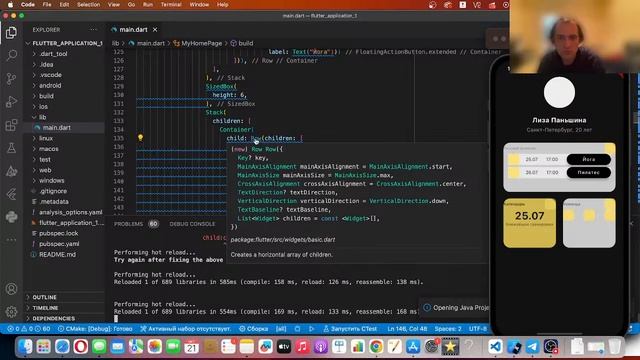Click the UTF-8 encoding status item

click(478, 329)
